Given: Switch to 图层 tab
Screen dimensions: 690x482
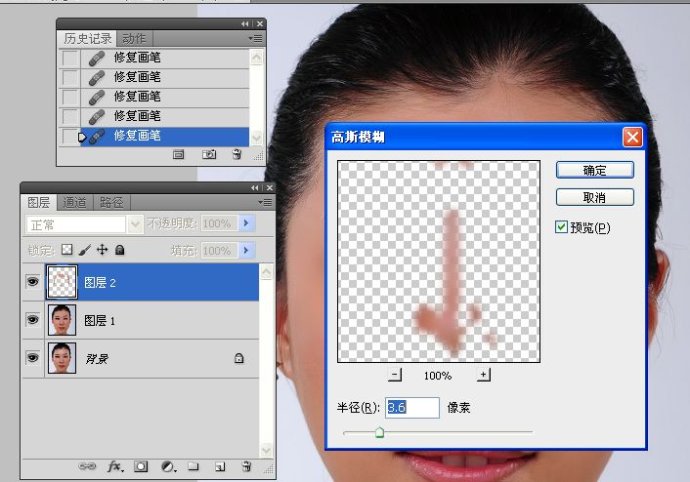Looking at the screenshot, I should point(39,202).
